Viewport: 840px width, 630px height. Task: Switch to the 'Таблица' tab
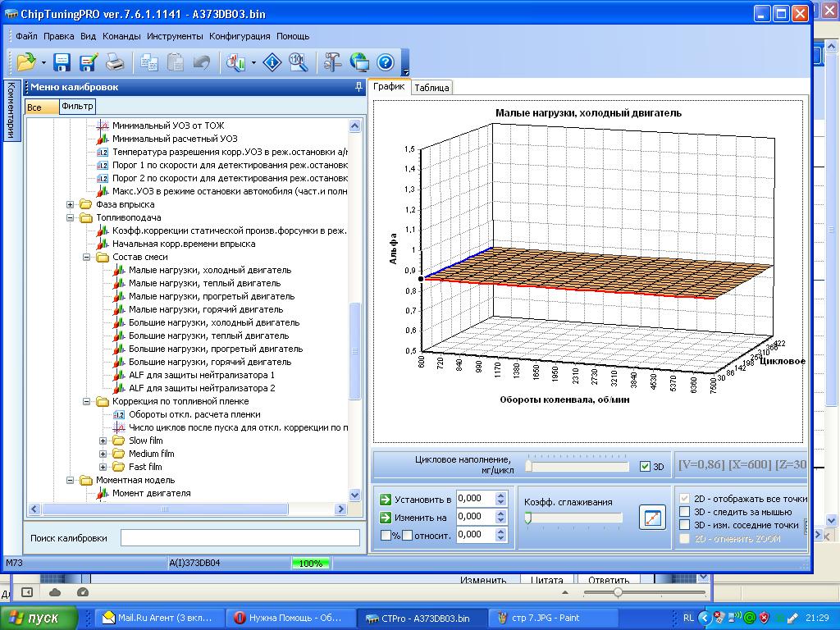point(431,88)
